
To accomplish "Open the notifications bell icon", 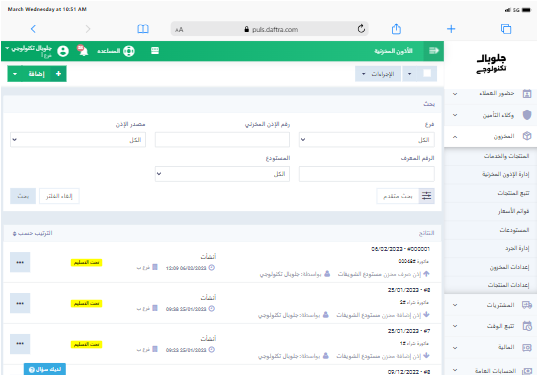I will point(83,51).
